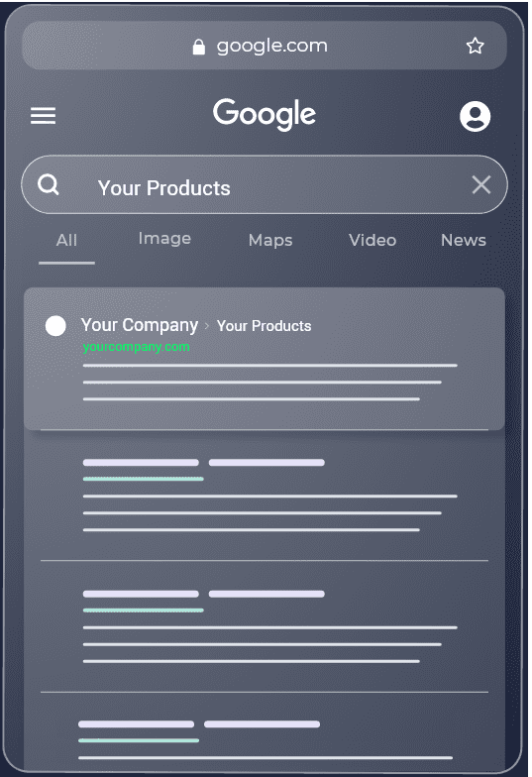Click the breadcrumb chevron after Your Company
This screenshot has width=532, height=777.
tap(207, 326)
